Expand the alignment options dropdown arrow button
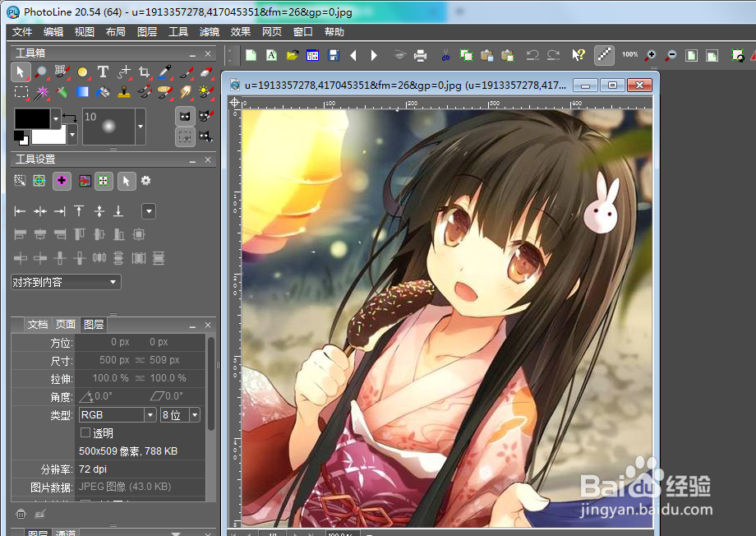This screenshot has width=756, height=536. (149, 210)
